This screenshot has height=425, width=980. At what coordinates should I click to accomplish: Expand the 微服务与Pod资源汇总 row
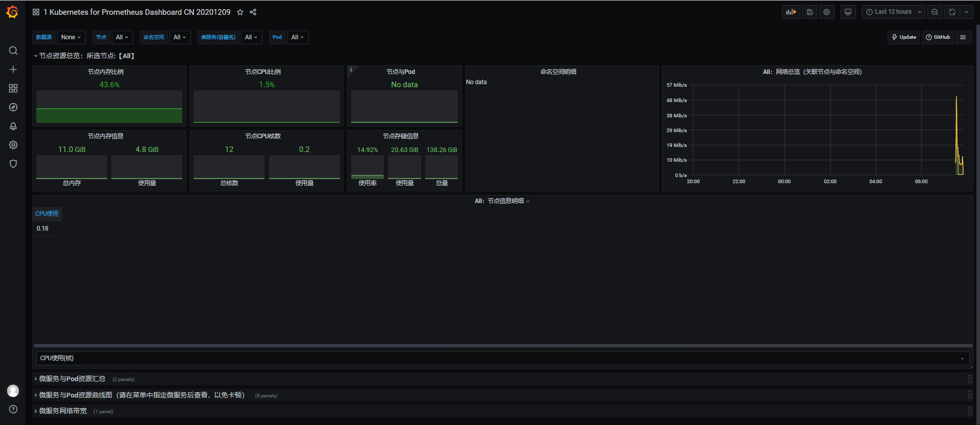[69, 379]
